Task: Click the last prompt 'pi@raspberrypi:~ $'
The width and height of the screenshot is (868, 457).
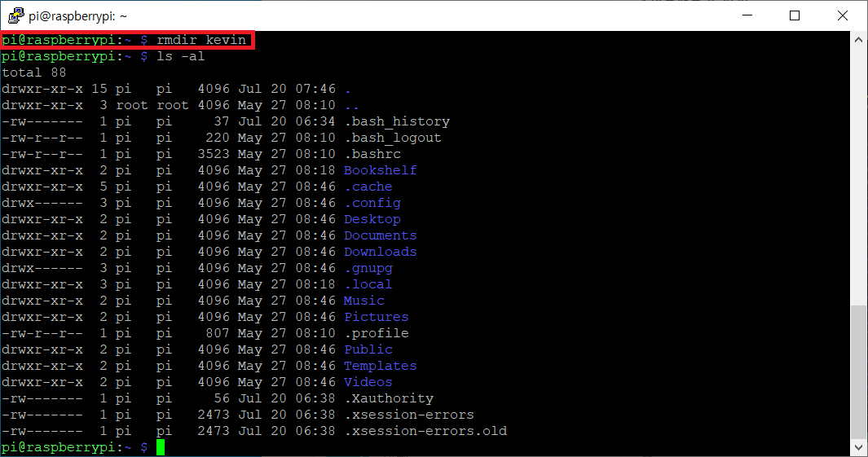Action: 75,447
